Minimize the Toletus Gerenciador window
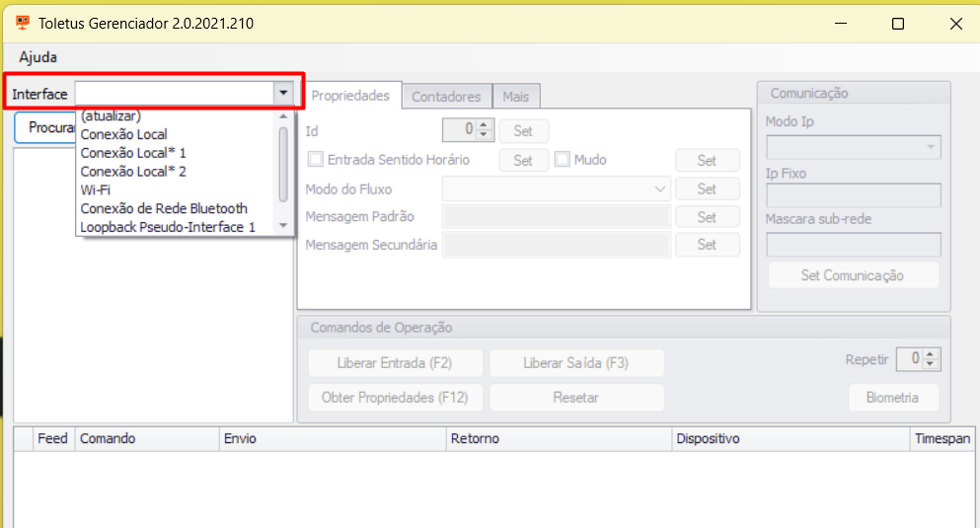The width and height of the screenshot is (980, 528). click(841, 24)
